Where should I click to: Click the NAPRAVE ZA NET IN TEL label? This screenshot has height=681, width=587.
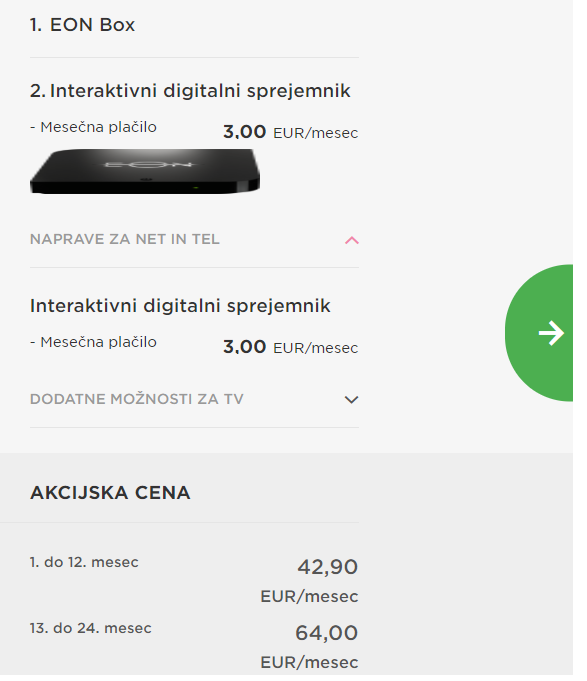click(125, 239)
